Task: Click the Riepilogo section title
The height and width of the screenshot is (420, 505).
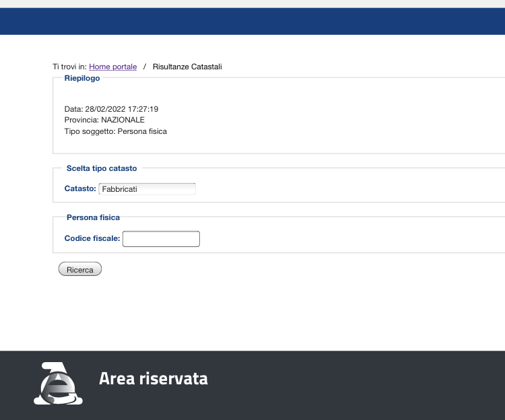Action: tap(81, 78)
